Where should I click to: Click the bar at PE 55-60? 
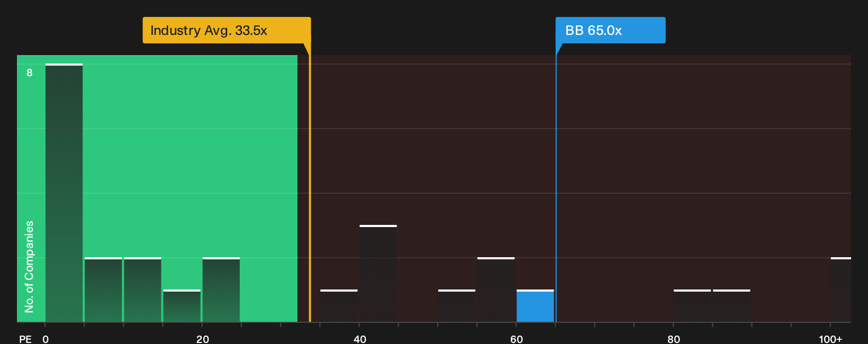[496, 289]
